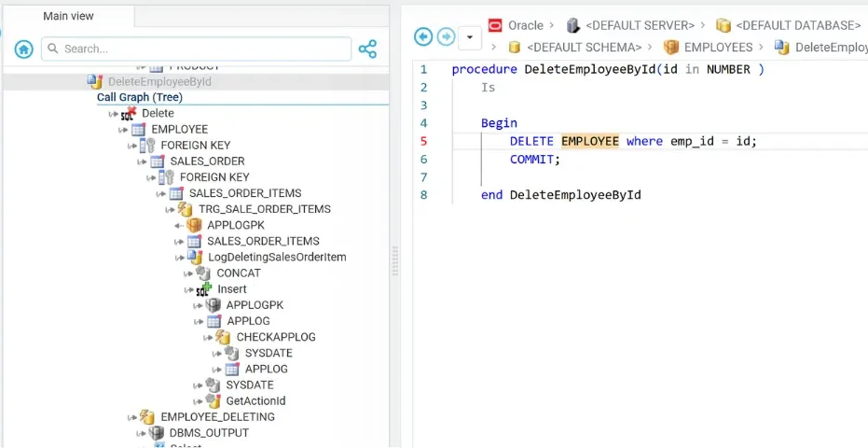Click the DBMS_OUTPUT package icon

pos(157,432)
